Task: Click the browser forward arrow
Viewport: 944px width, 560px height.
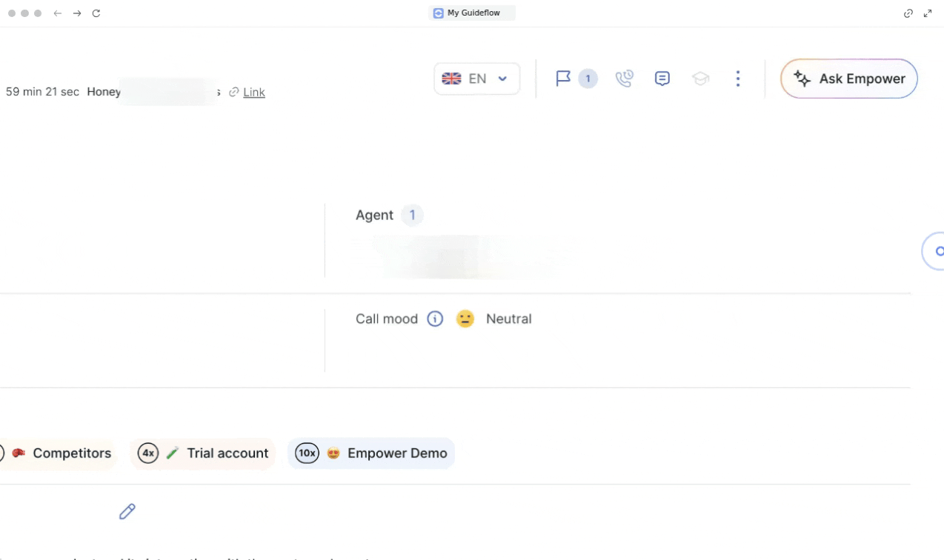Action: coord(77,13)
